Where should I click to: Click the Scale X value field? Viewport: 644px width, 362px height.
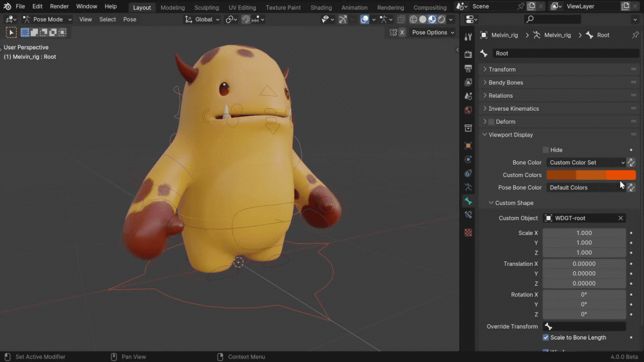583,233
